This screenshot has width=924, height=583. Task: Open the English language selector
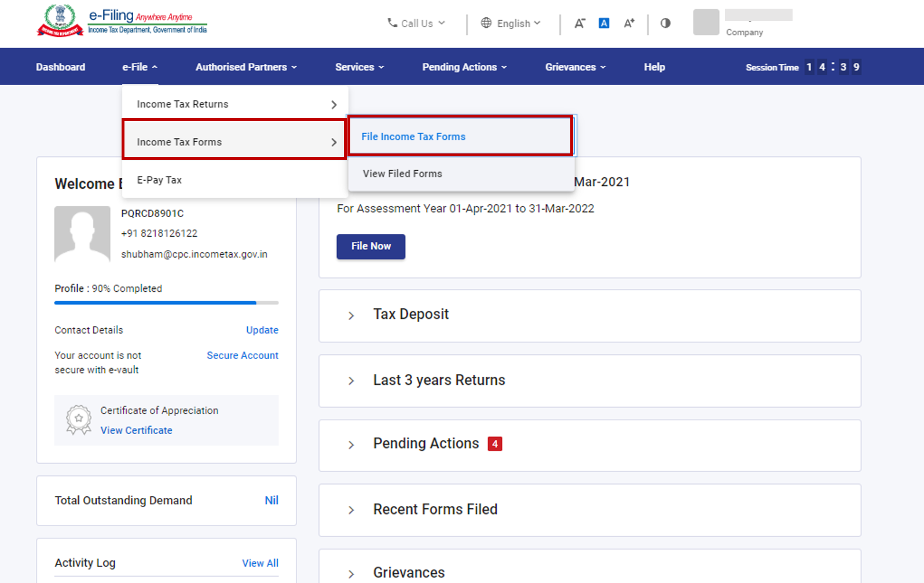[x=511, y=23]
